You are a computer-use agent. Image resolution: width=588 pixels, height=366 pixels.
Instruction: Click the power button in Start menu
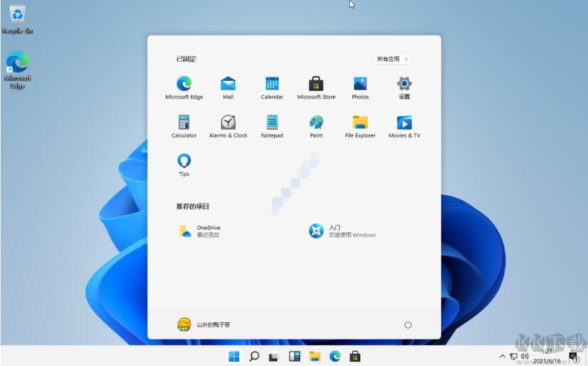(408, 325)
